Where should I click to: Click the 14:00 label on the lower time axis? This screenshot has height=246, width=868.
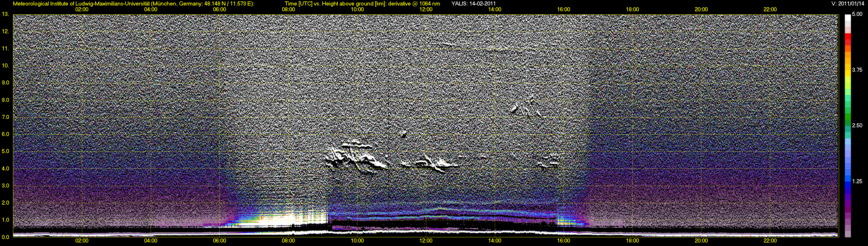point(495,241)
